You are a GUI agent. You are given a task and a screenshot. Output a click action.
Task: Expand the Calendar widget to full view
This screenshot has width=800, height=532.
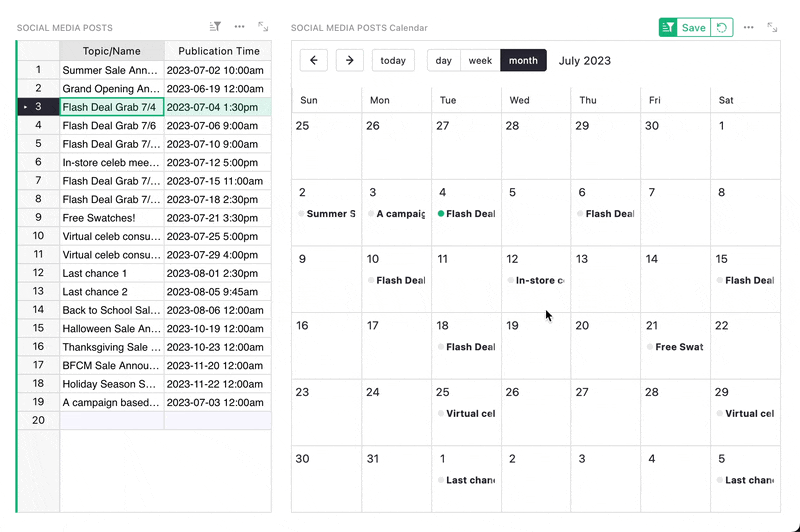click(772, 27)
